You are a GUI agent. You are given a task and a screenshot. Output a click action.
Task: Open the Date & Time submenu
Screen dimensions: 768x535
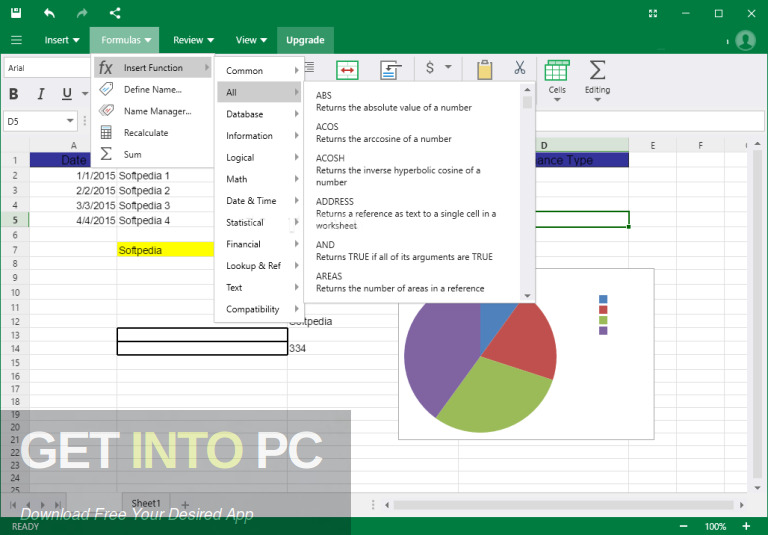pyautogui.click(x=259, y=200)
